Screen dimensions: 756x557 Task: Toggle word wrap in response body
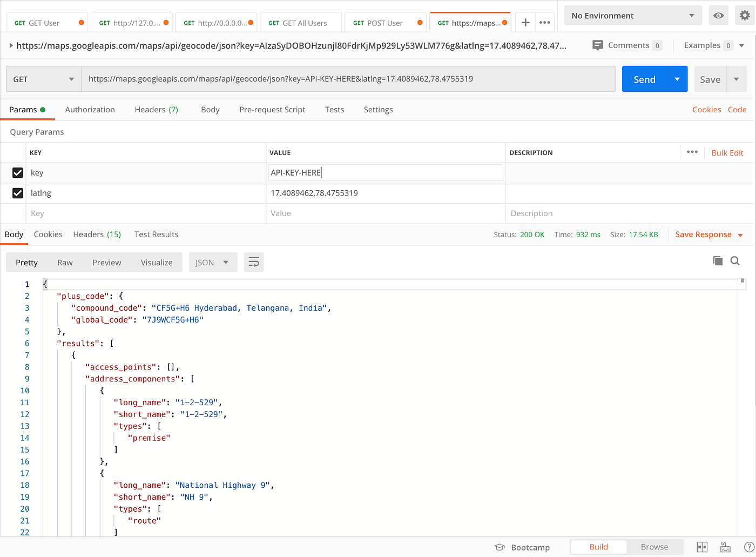(x=254, y=263)
